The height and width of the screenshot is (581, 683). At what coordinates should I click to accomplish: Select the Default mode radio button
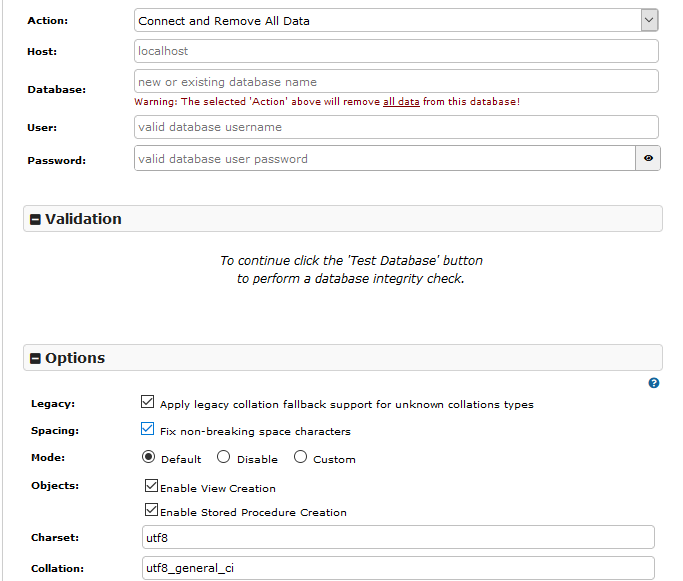pos(149,458)
